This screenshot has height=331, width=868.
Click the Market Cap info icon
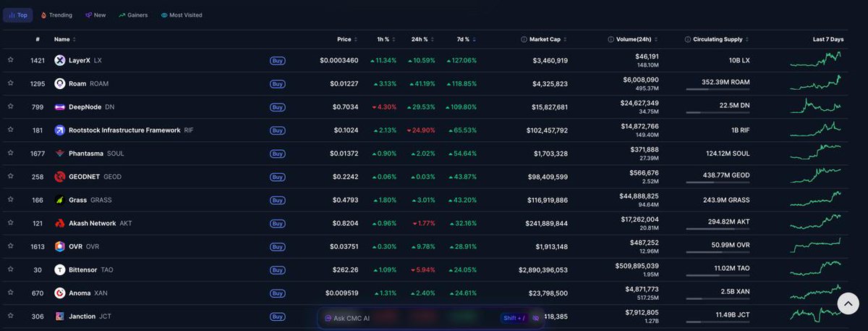524,39
